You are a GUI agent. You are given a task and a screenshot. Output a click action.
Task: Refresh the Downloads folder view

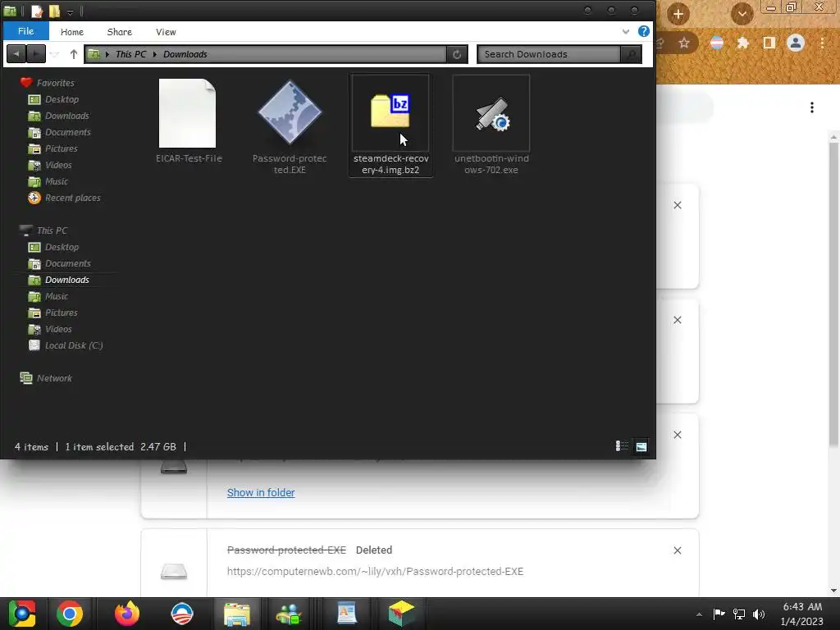[x=457, y=54]
